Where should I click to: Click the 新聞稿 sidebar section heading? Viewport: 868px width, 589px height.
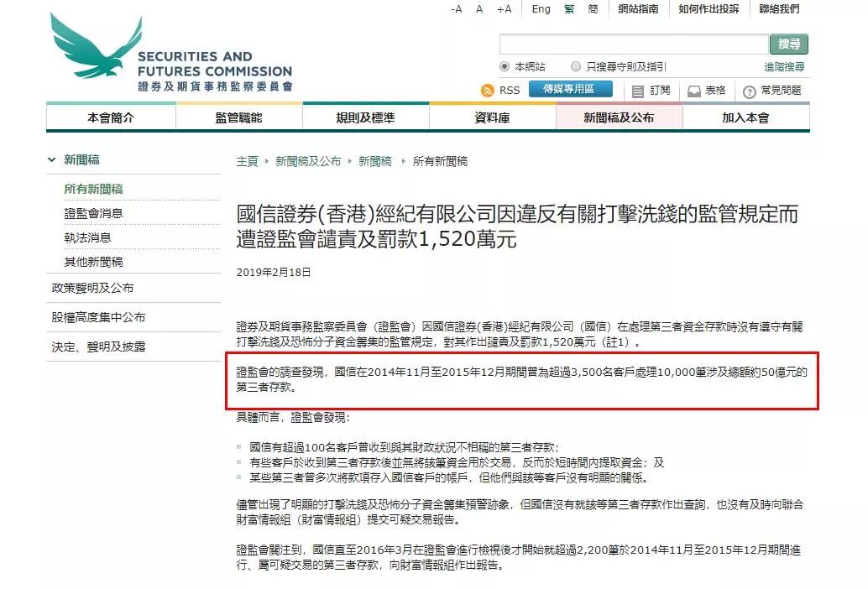point(82,159)
